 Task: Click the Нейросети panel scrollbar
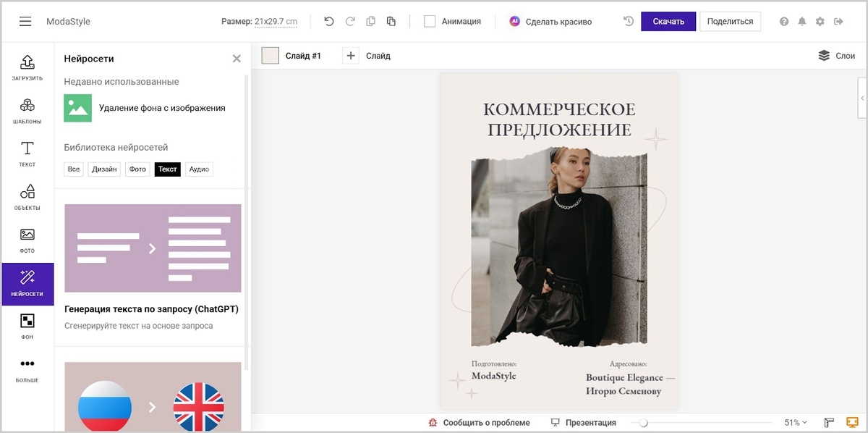[247, 221]
